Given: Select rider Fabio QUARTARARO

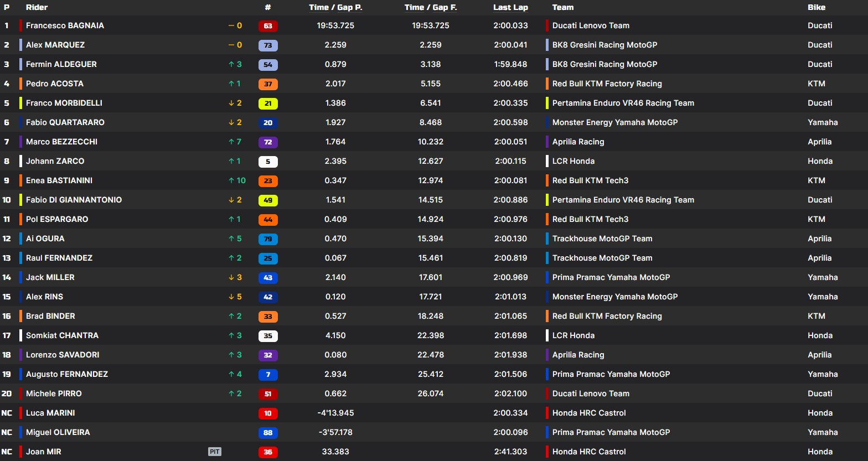Looking at the screenshot, I should pos(65,122).
